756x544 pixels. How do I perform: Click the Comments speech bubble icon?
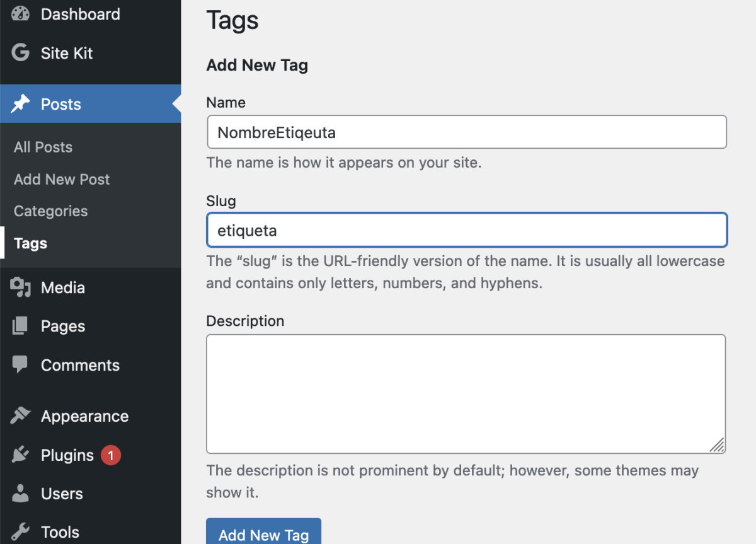[20, 365]
